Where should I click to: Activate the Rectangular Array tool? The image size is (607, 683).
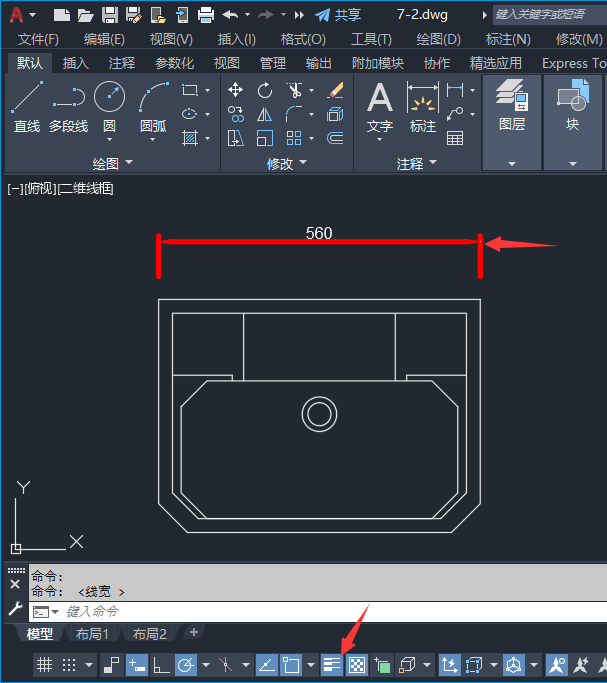pos(294,139)
